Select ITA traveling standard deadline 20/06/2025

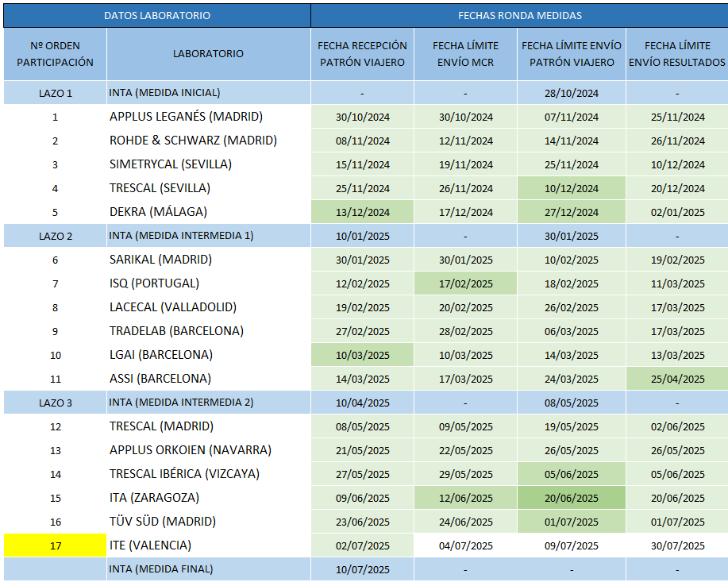click(x=572, y=498)
